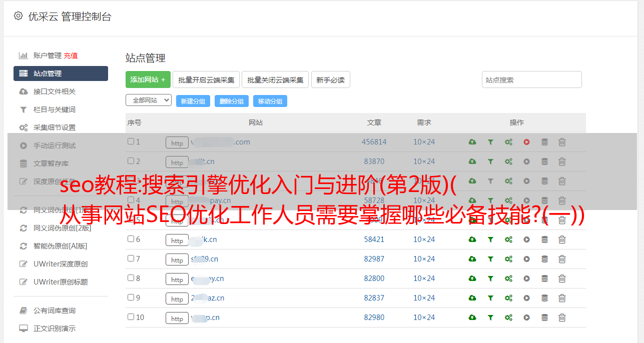Focus the 站点搜索 search field

532,79
